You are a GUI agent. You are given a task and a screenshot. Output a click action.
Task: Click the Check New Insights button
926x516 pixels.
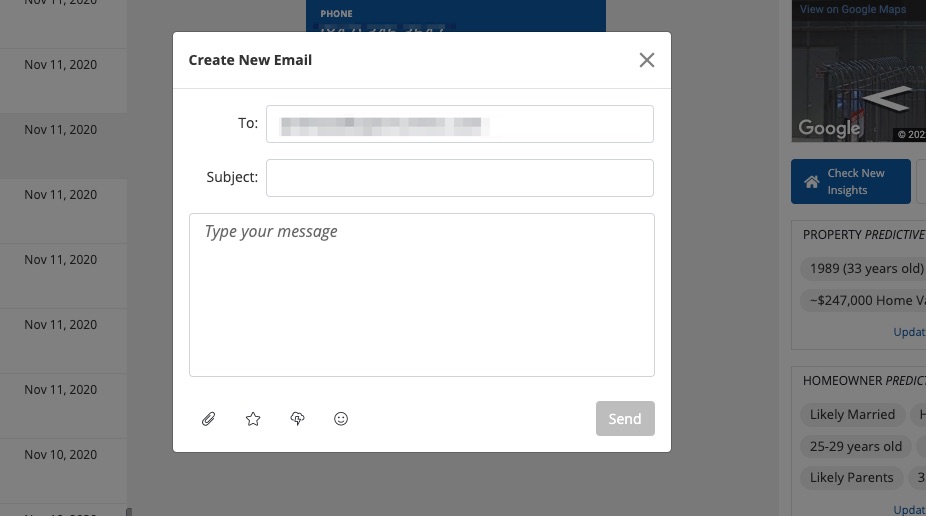[x=851, y=181]
